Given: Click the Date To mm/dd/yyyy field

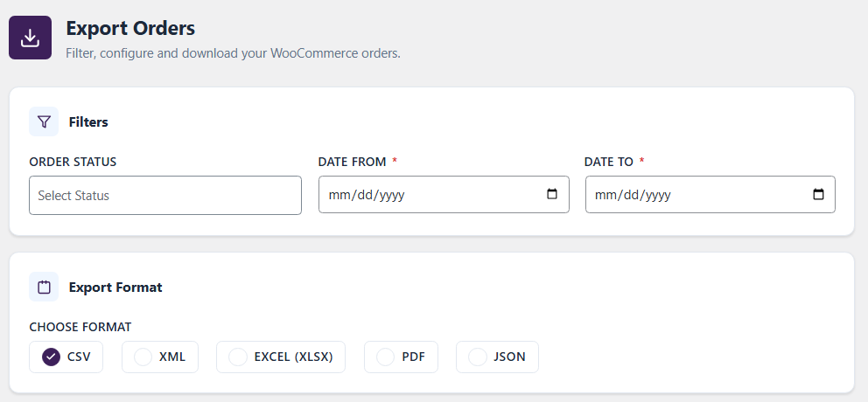Looking at the screenshot, I should coord(710,194).
